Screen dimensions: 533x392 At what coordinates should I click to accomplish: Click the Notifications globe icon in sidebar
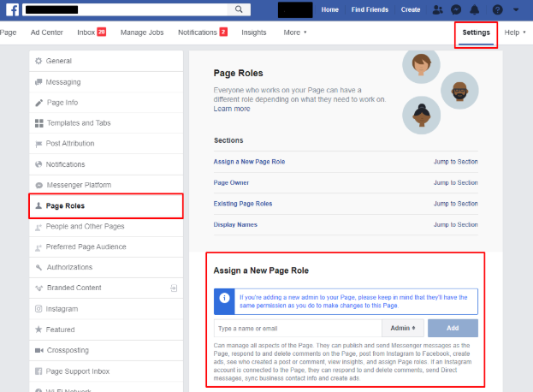tap(38, 164)
